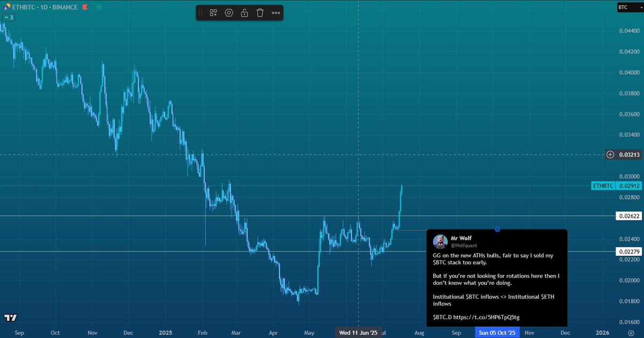
Task: Click the blue date label Sun 05 Oct '25
Action: [497, 333]
